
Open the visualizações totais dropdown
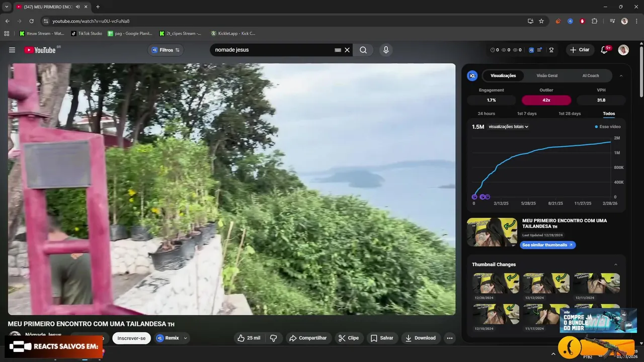click(508, 127)
